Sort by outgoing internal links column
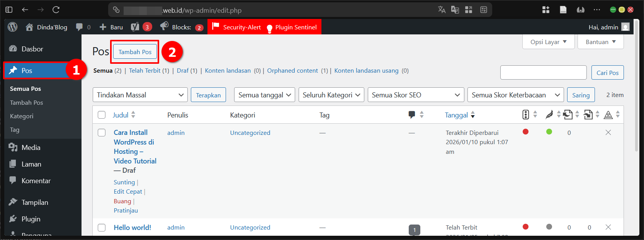The width and height of the screenshot is (644, 240). pyautogui.click(x=571, y=114)
